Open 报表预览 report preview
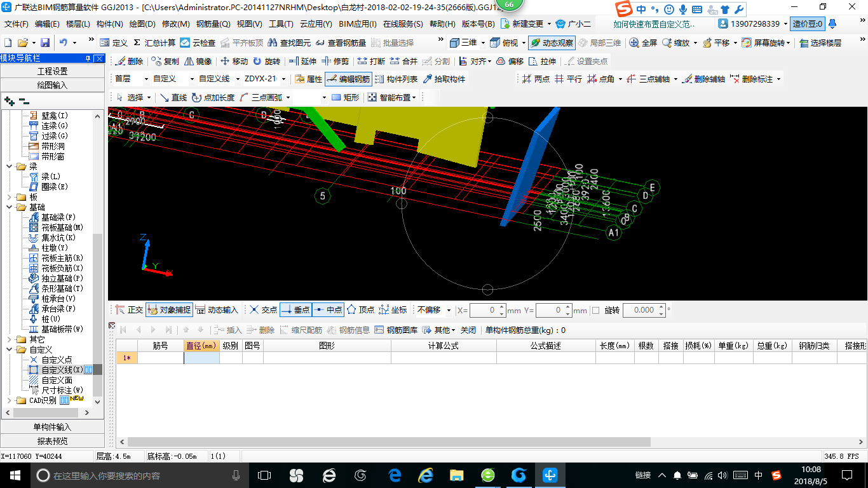868x488 pixels. (x=52, y=440)
